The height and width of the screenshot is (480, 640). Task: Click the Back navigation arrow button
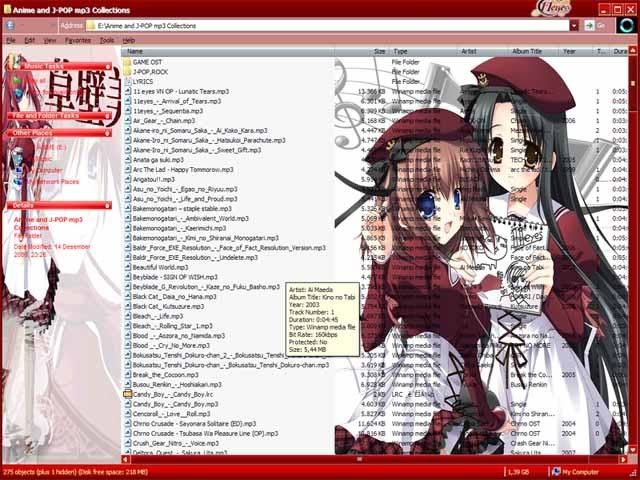coord(11,26)
